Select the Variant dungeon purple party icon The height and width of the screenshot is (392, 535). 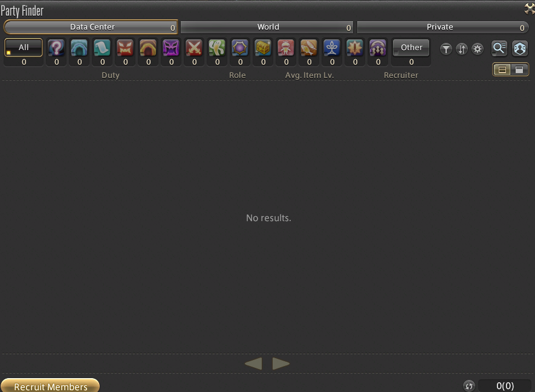[x=378, y=47]
